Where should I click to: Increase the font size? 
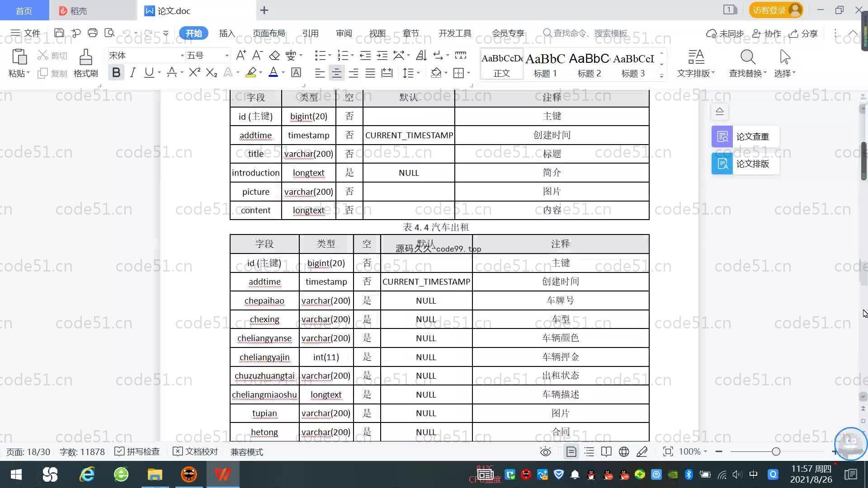[241, 56]
